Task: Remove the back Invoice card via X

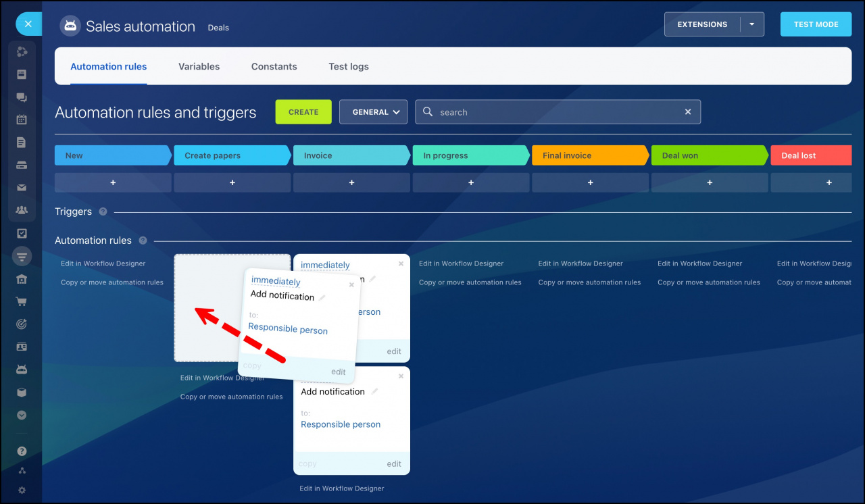Action: 401,264
